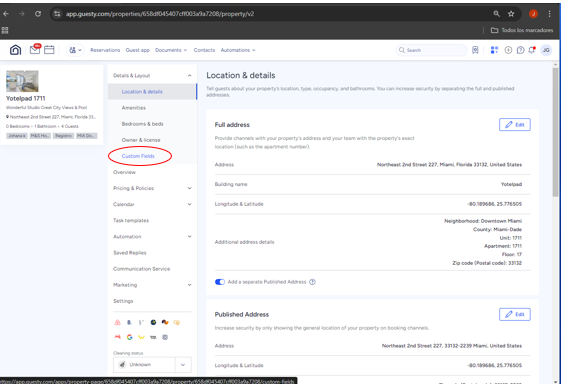Open Communication Service in the sidebar

coord(142,269)
